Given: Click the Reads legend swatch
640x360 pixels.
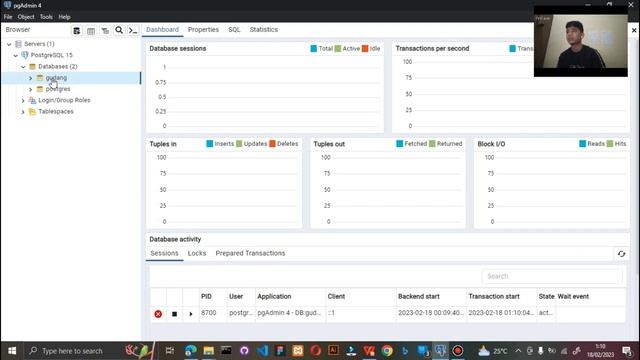Looking at the screenshot, I should [x=583, y=144].
